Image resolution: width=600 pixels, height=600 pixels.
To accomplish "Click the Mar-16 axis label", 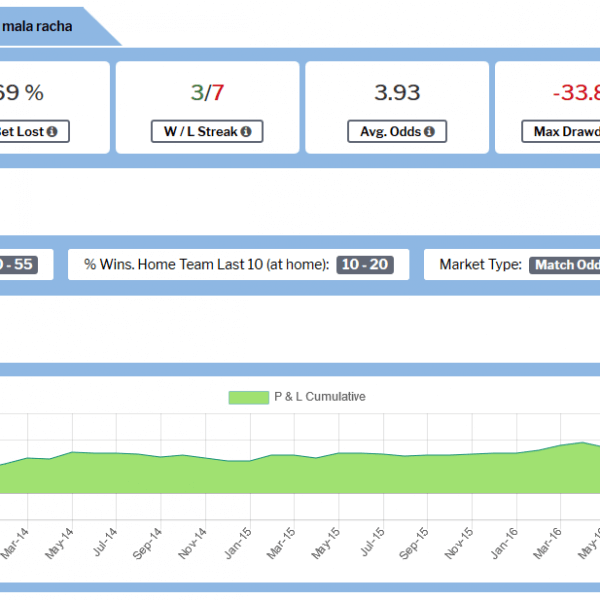I will click(548, 544).
